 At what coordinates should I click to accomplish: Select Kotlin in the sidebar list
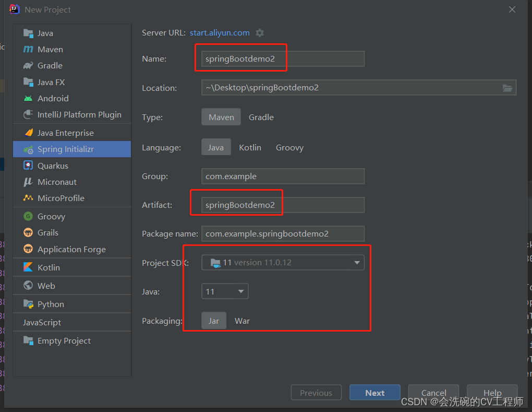(72, 268)
